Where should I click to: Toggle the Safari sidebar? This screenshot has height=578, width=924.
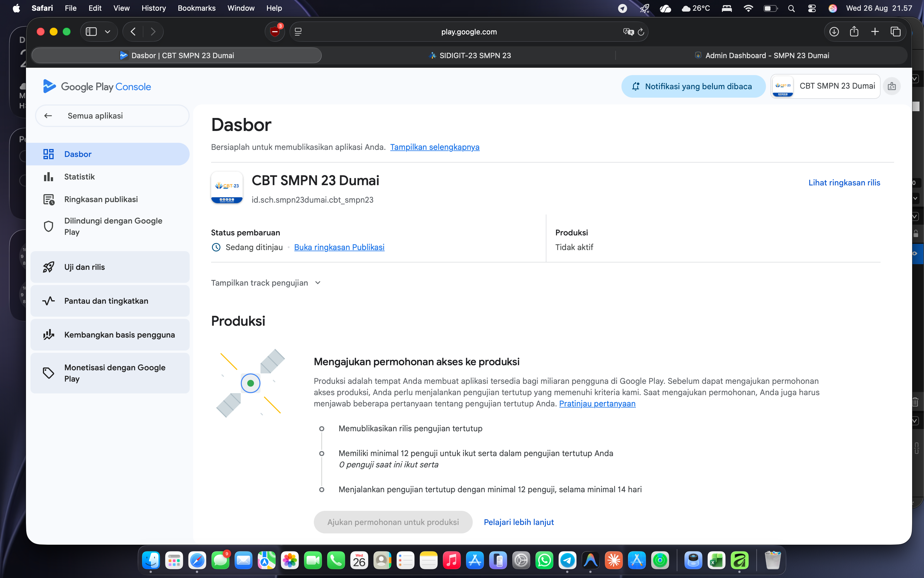[x=91, y=32]
